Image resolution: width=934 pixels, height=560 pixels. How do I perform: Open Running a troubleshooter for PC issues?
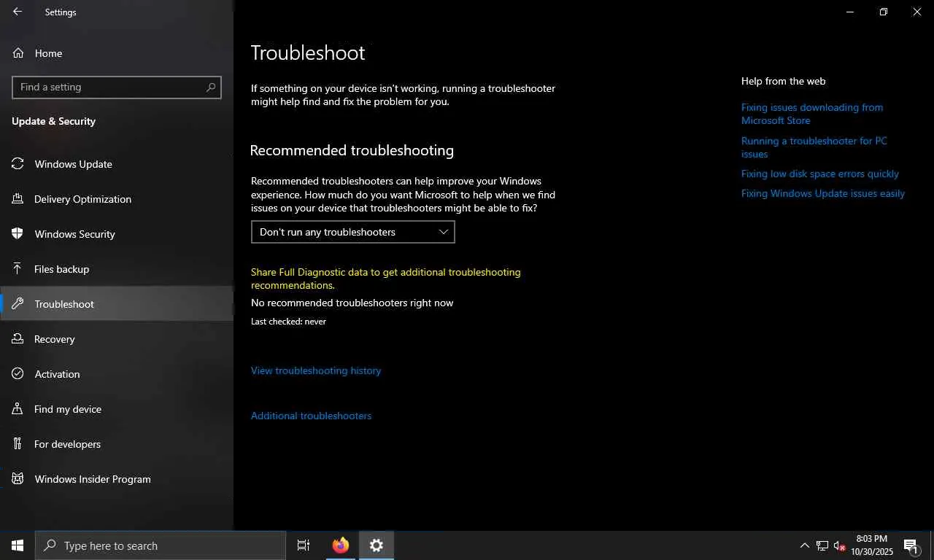tap(814, 147)
